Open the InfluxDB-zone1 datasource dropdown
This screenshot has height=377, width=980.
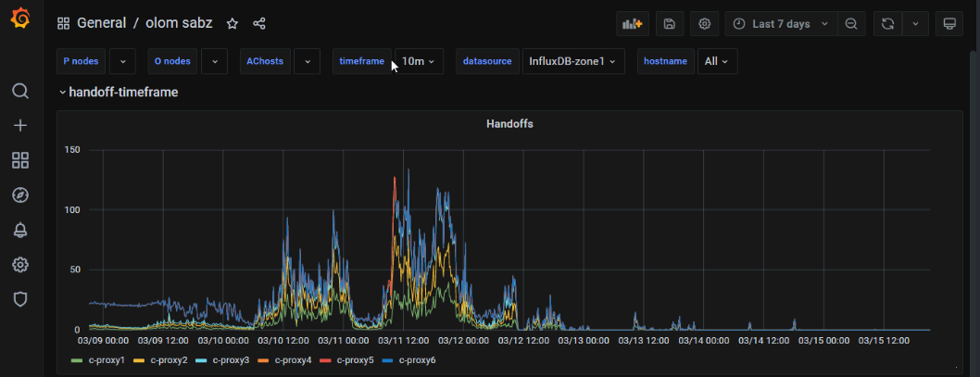(572, 61)
